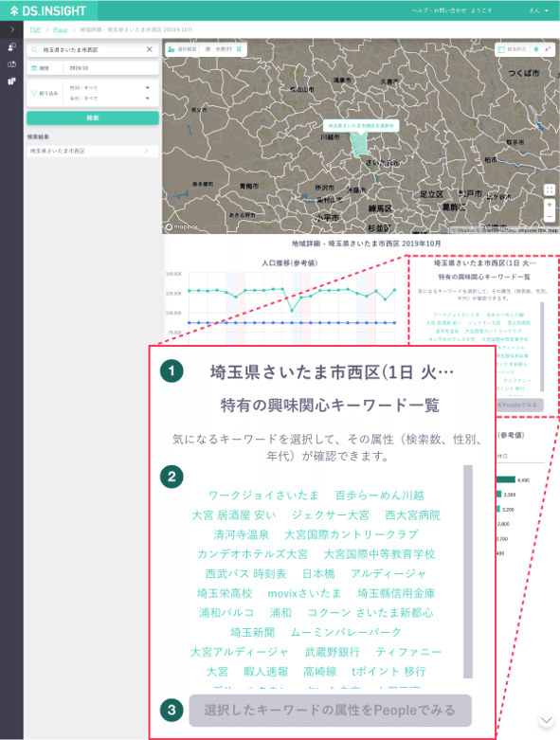The image size is (560, 740).
Task: Click the scrollbar of small keyword panel
Action: pyautogui.click(x=542, y=347)
